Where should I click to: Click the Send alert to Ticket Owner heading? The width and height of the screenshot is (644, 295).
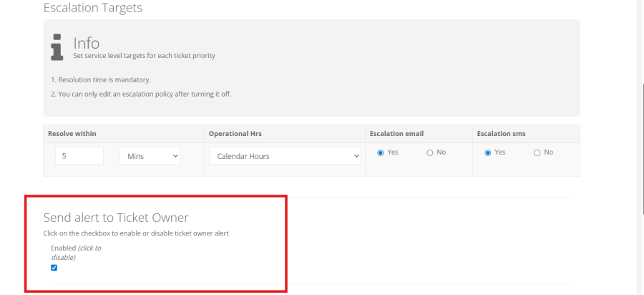(x=116, y=218)
